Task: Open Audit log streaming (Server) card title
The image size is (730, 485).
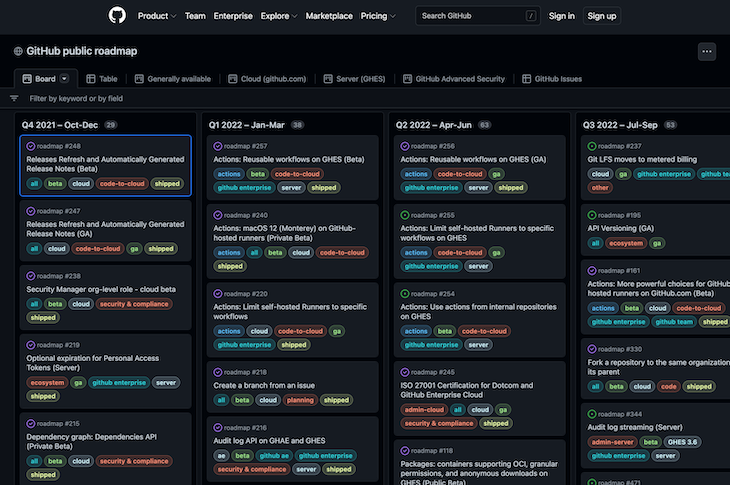Action: pyautogui.click(x=635, y=427)
